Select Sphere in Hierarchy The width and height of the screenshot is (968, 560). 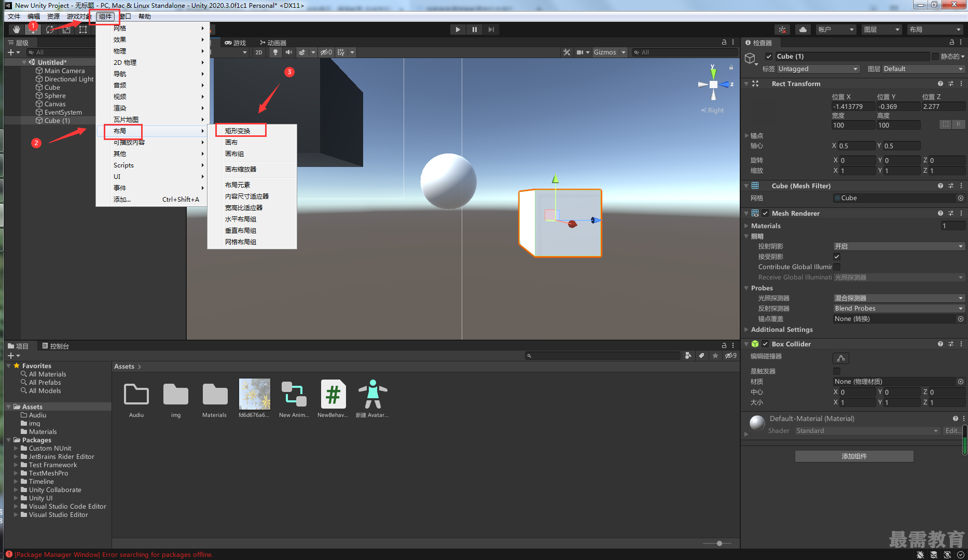pyautogui.click(x=55, y=96)
